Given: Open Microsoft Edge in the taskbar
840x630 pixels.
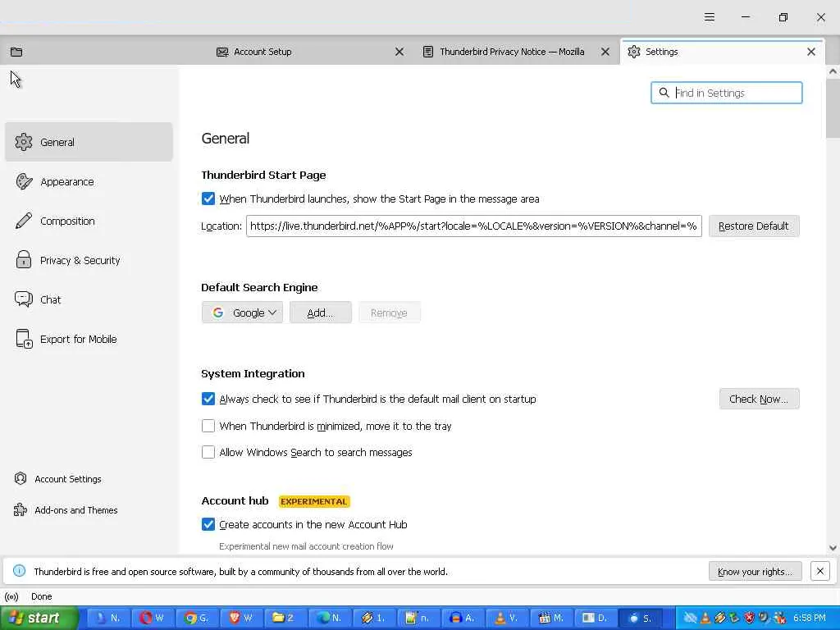Looking at the screenshot, I should (328, 618).
